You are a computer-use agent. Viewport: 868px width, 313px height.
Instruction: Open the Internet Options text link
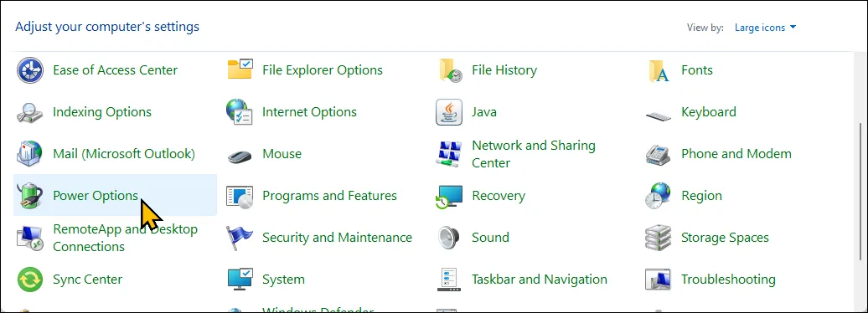(x=309, y=112)
